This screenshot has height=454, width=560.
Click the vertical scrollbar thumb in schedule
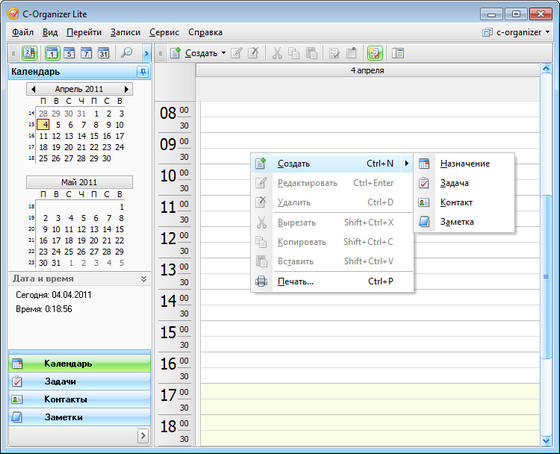pos(546,276)
